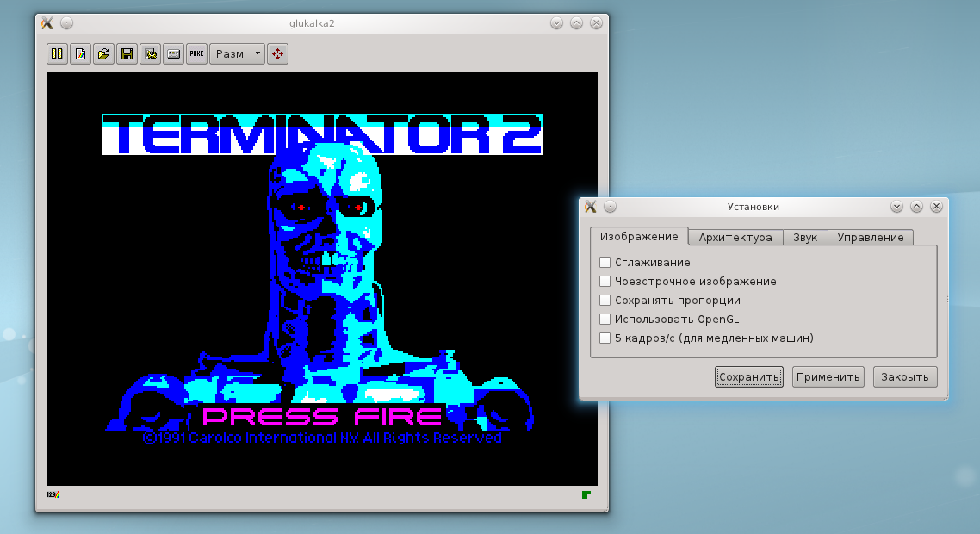The width and height of the screenshot is (980, 534).
Task: Click the Закрыть button
Action: pyautogui.click(x=905, y=376)
